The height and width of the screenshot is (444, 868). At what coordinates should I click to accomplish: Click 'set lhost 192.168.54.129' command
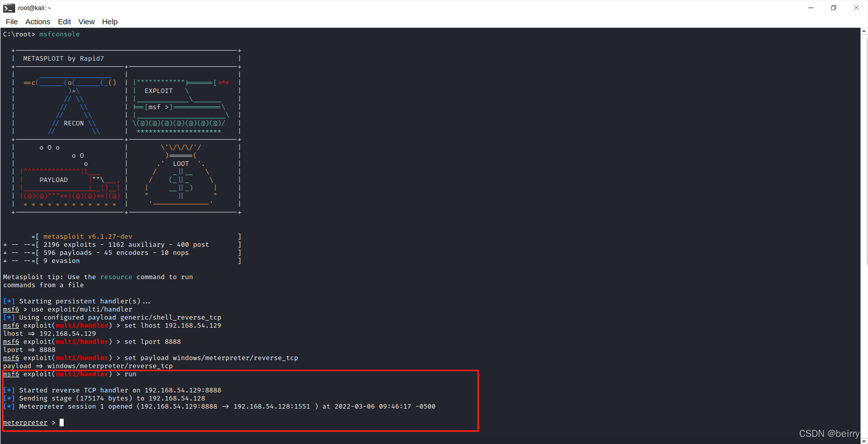point(173,326)
